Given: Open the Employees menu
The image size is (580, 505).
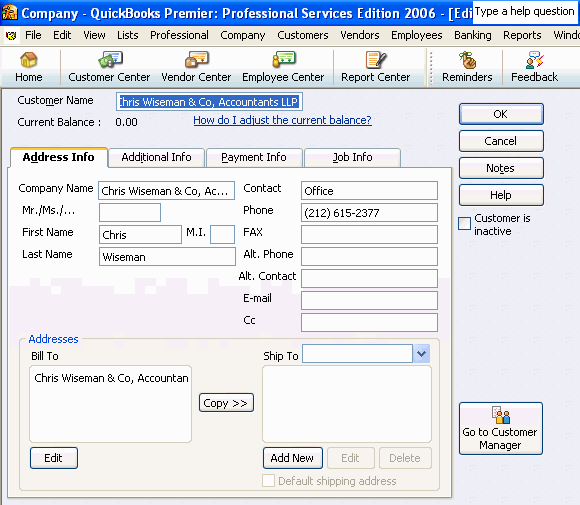Looking at the screenshot, I should click(417, 35).
